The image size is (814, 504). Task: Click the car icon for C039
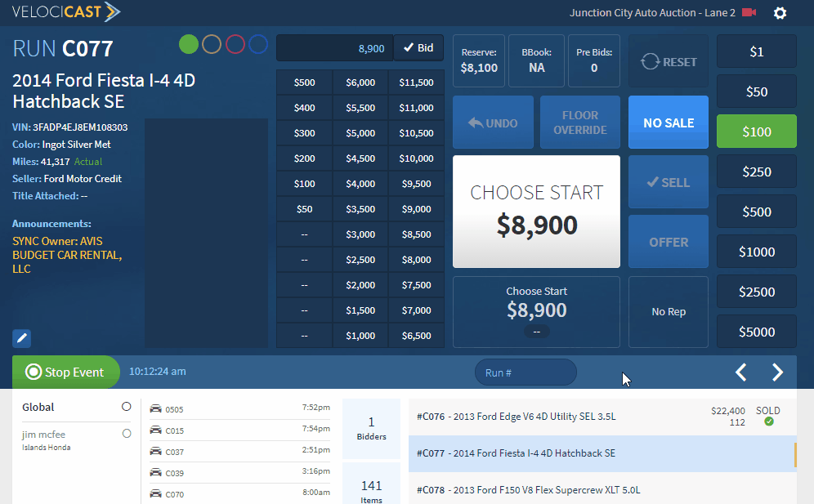(x=155, y=473)
